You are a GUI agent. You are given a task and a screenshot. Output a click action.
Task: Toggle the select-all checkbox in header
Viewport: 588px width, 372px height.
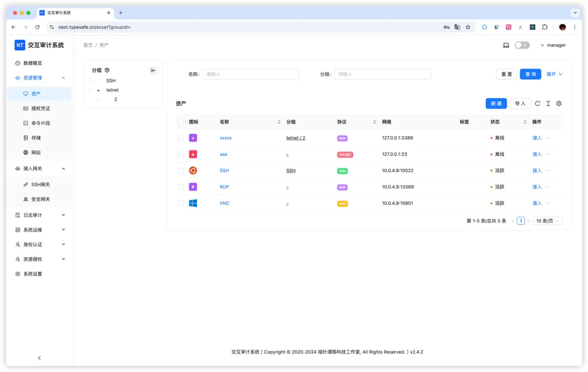click(181, 122)
